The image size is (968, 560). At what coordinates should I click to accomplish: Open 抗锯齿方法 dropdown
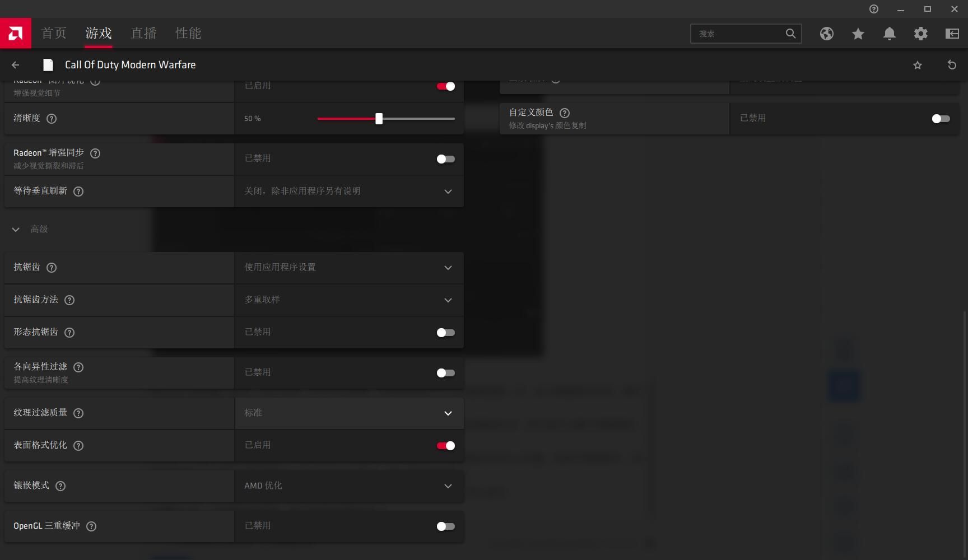click(x=349, y=300)
